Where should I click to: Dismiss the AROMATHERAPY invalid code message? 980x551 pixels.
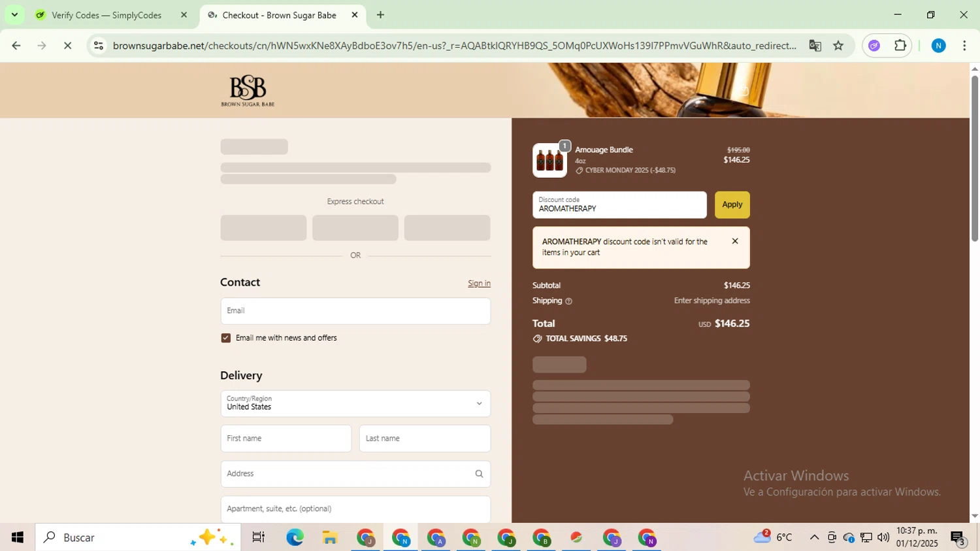click(x=735, y=241)
